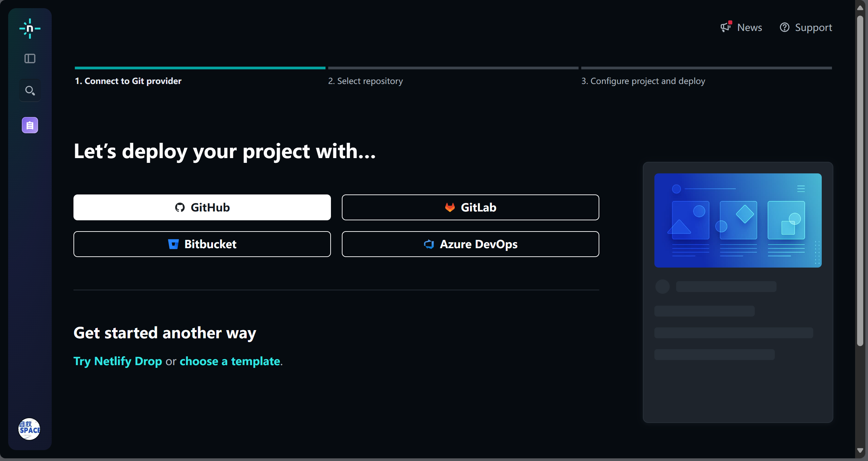Open search from the magnifier icon
Screen dimensions: 868x461
pyautogui.click(x=30, y=90)
